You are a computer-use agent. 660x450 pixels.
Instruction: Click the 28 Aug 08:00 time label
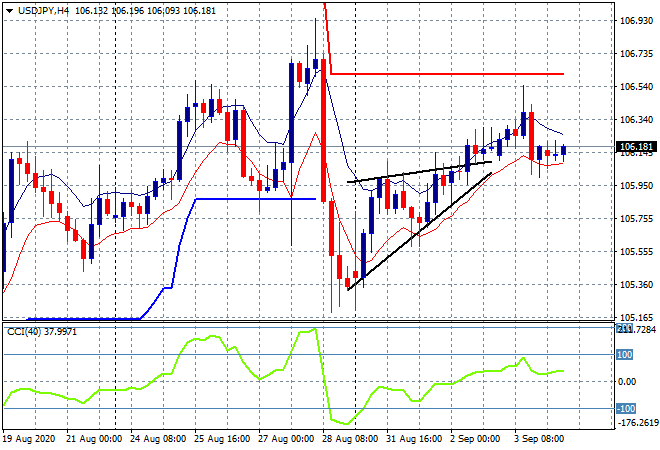pyautogui.click(x=350, y=439)
